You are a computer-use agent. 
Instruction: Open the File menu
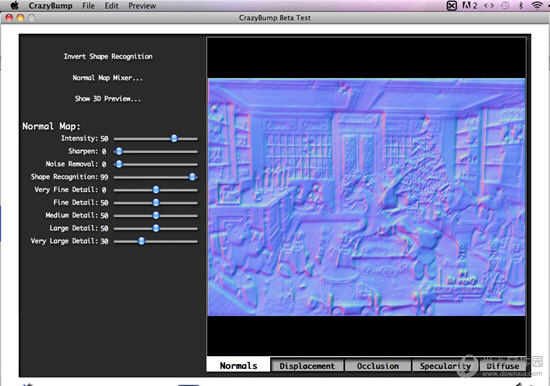coord(88,6)
